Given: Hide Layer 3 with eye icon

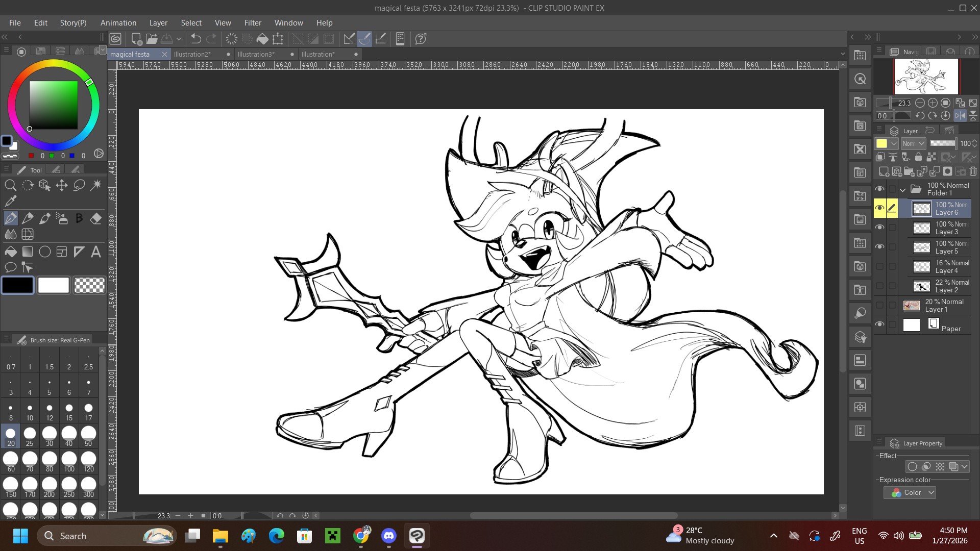Looking at the screenshot, I should [879, 228].
